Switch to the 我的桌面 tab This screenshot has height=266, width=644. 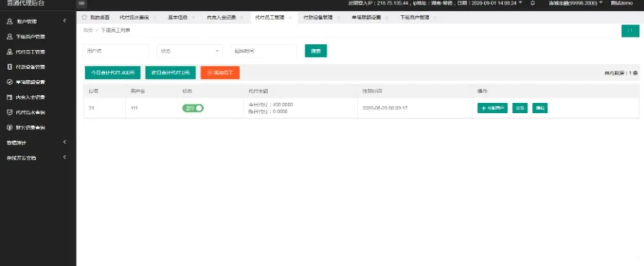point(96,18)
